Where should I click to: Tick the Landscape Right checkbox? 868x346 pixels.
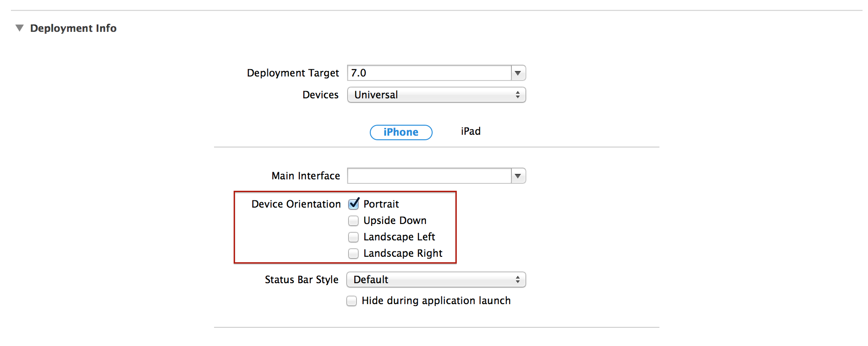pyautogui.click(x=353, y=254)
